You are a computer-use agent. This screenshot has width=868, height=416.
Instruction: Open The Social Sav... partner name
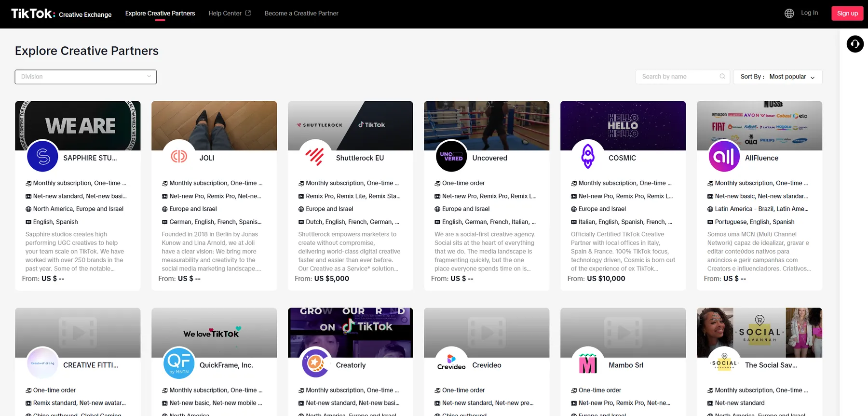771,365
